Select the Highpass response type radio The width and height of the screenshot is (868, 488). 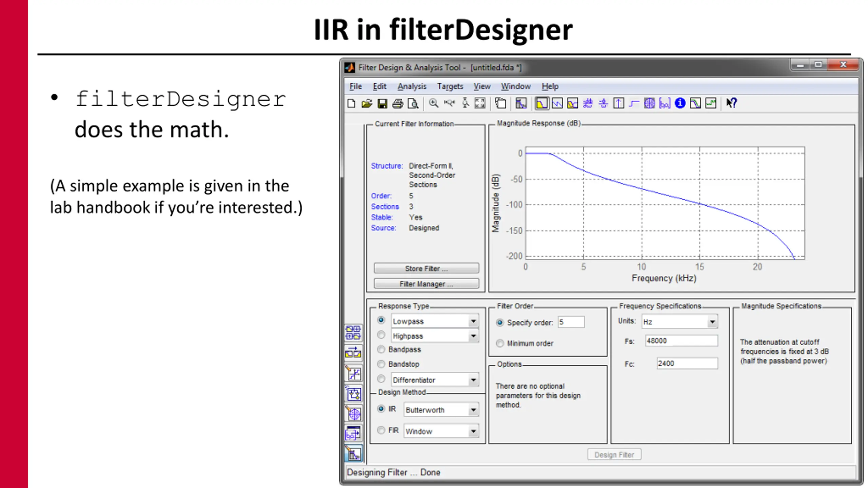point(381,335)
